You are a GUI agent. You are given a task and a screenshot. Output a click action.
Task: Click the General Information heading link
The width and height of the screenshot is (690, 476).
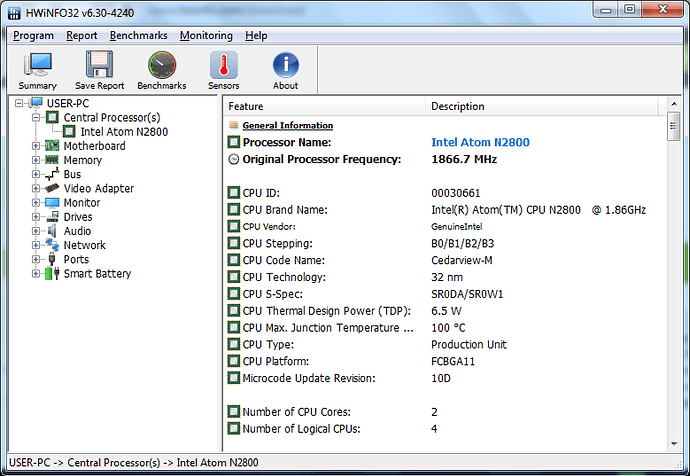coord(288,125)
